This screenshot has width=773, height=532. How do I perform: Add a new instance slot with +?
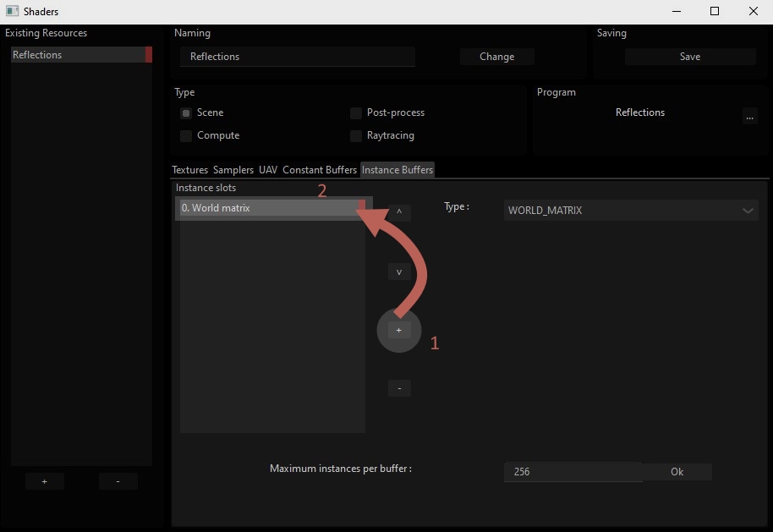click(x=399, y=330)
